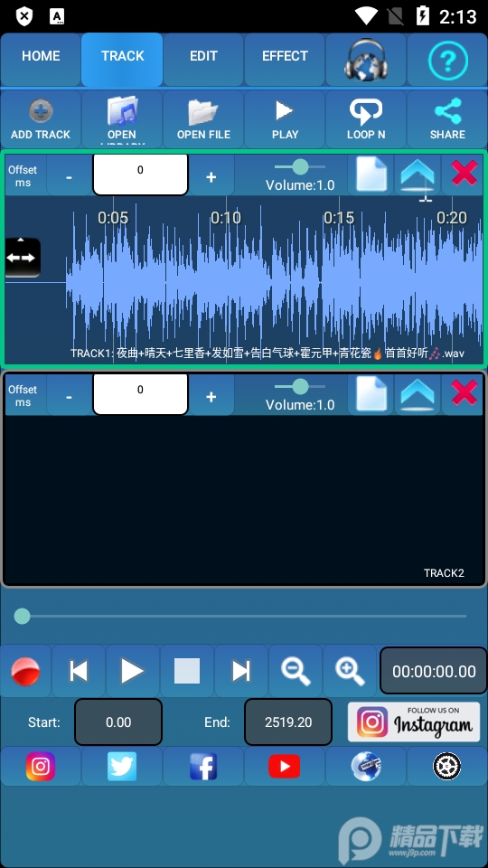This screenshot has width=488, height=868.
Task: Tap the battery status icon
Action: [423, 15]
